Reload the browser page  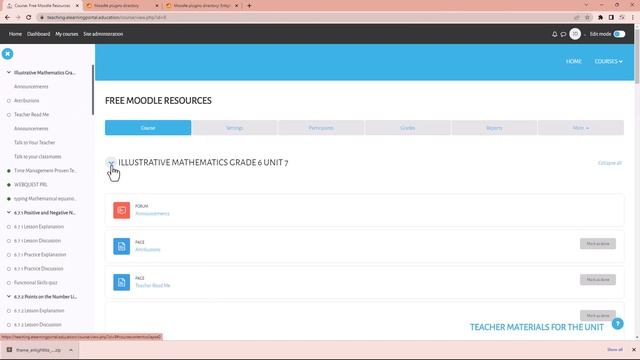pos(29,17)
